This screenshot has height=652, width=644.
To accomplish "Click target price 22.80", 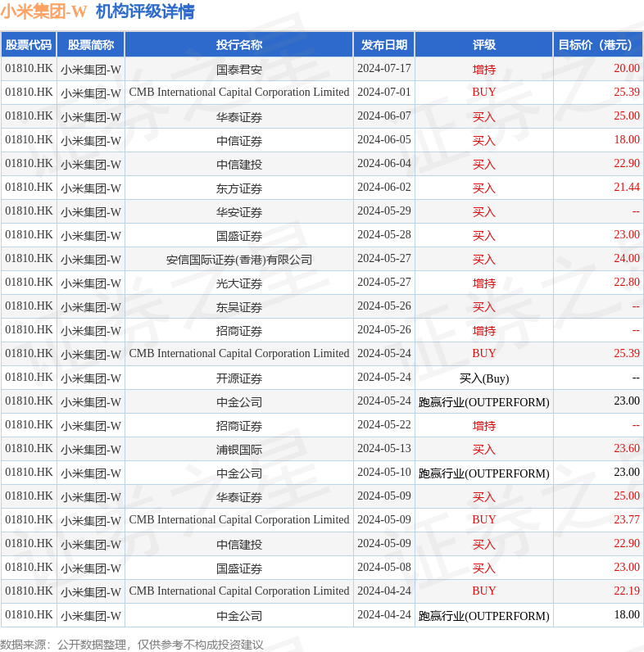I will coord(627,282).
